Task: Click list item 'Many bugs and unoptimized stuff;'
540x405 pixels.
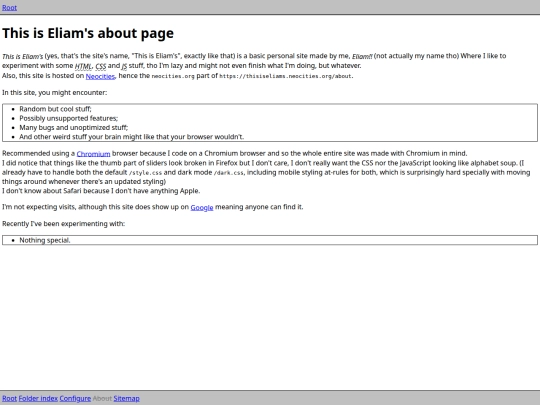Action: coord(74,127)
